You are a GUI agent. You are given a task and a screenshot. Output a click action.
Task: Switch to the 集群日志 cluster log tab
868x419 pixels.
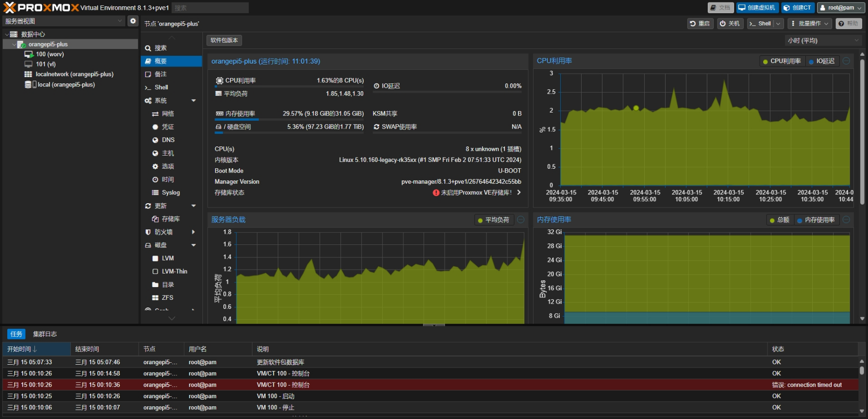point(45,334)
